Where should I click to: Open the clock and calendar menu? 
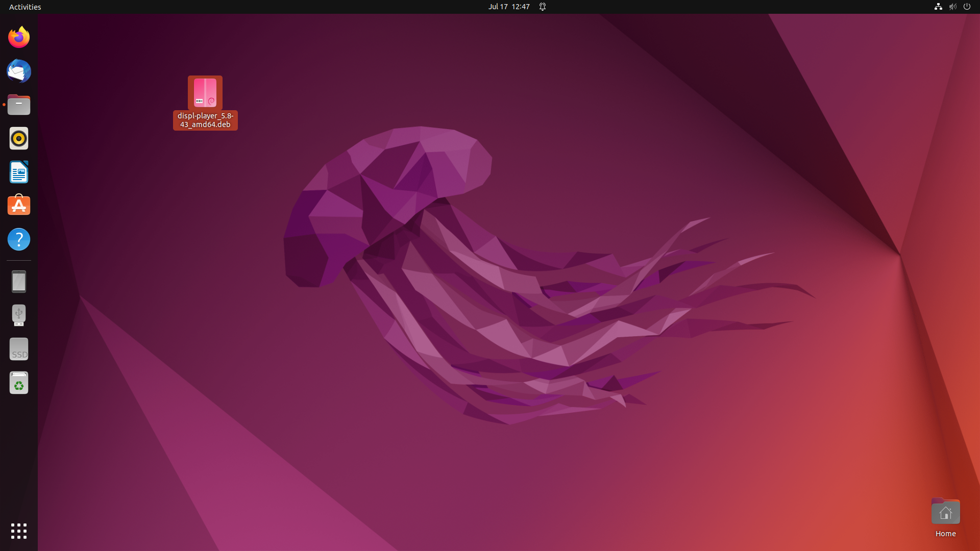[509, 7]
